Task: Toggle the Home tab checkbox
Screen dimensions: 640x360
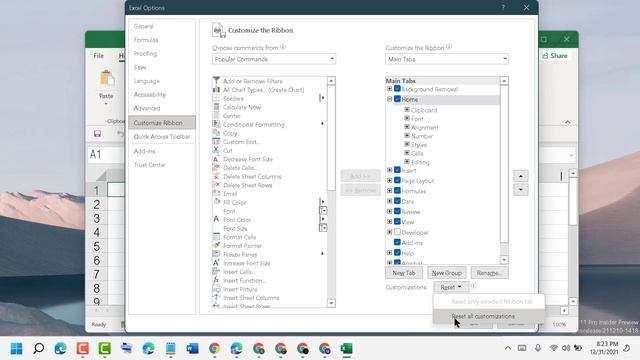Action: click(x=397, y=99)
